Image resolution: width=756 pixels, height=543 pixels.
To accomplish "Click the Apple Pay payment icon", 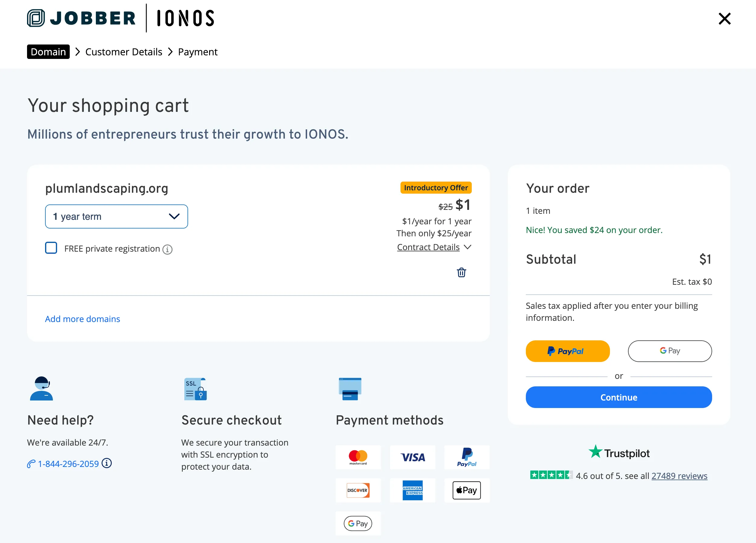I will [x=467, y=490].
